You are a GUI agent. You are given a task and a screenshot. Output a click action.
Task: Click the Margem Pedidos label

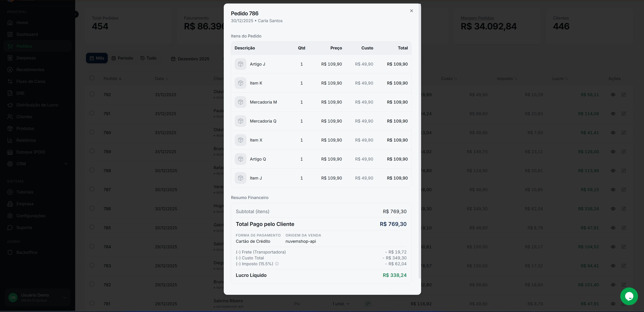point(477,18)
